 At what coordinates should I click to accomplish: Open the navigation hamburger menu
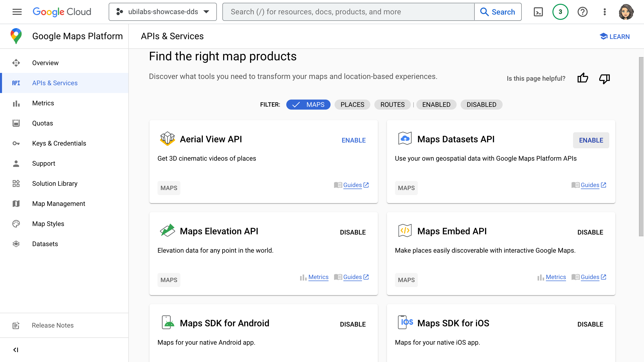coord(17,12)
